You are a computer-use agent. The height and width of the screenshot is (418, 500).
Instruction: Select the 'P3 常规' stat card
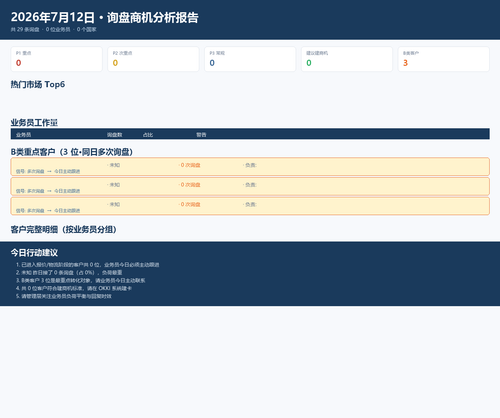tap(250, 59)
